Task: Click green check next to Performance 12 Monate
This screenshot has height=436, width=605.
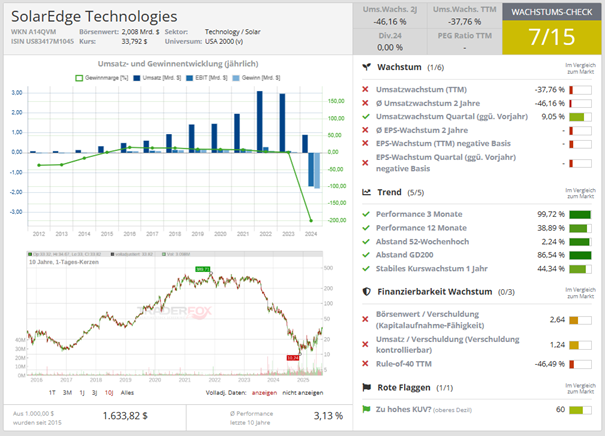Action: pos(366,228)
